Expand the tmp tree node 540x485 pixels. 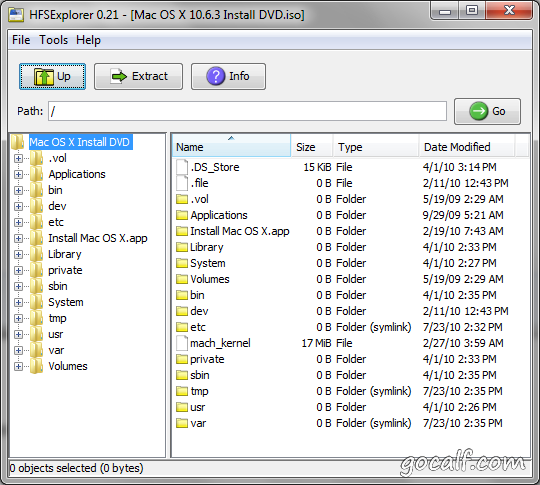(18, 319)
